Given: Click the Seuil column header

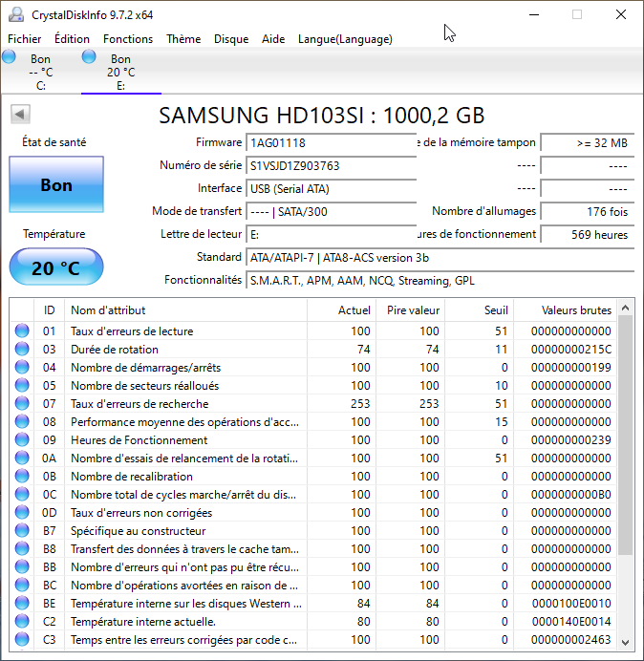Looking at the screenshot, I should 479,310.
